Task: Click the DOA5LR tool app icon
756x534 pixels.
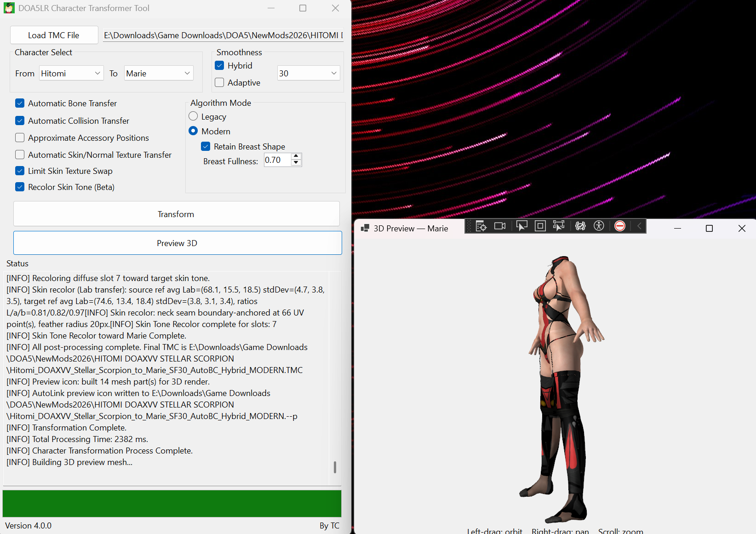Action: pyautogui.click(x=9, y=8)
